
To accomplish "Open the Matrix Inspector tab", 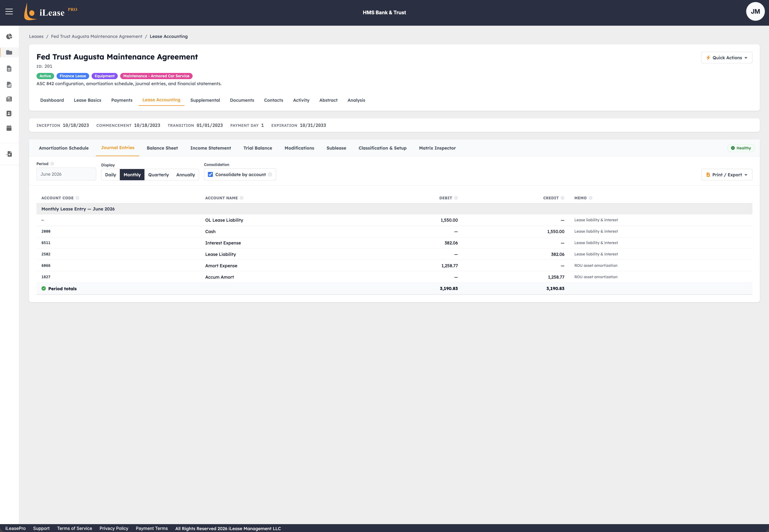I will click(x=437, y=148).
